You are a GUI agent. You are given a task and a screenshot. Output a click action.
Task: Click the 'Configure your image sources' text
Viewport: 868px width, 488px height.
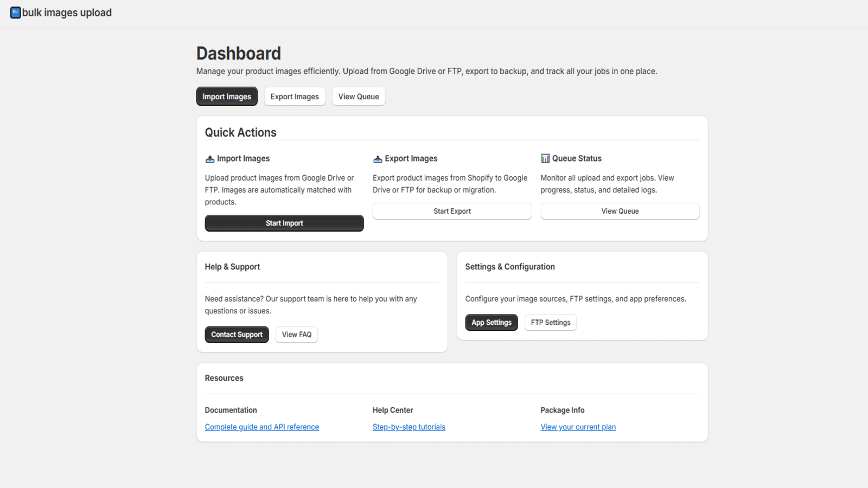click(576, 299)
